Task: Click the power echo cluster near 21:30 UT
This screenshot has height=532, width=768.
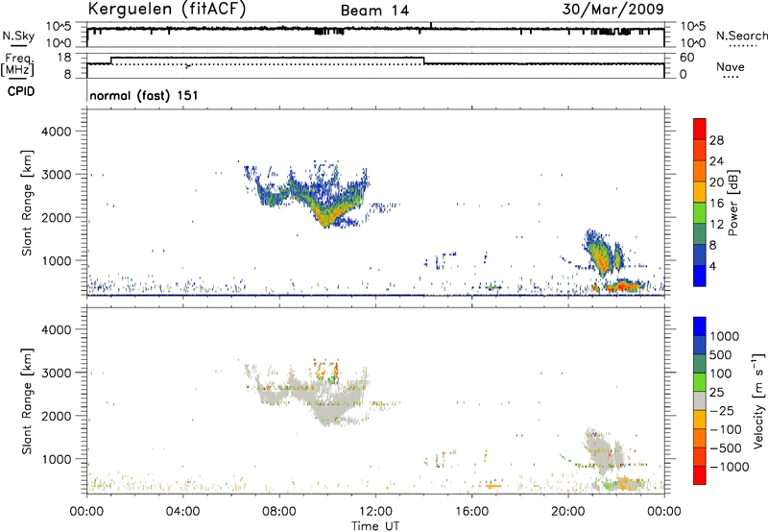Action: [x=603, y=254]
